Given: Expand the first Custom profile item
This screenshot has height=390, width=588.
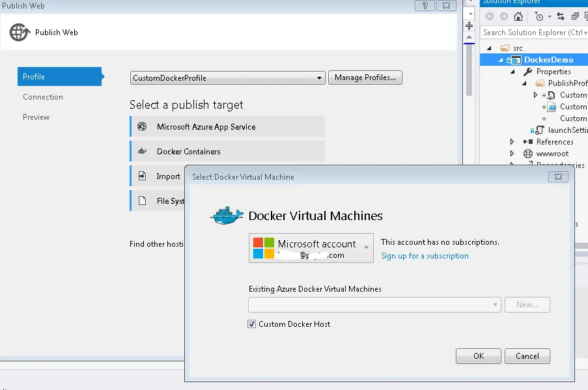Looking at the screenshot, I should click(x=535, y=95).
